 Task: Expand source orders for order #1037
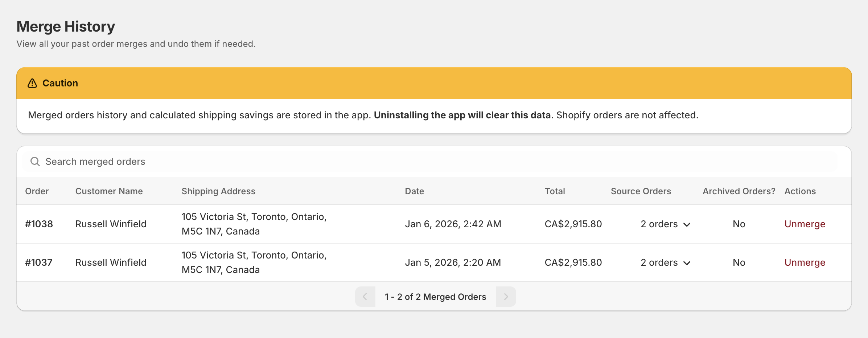pos(665,262)
